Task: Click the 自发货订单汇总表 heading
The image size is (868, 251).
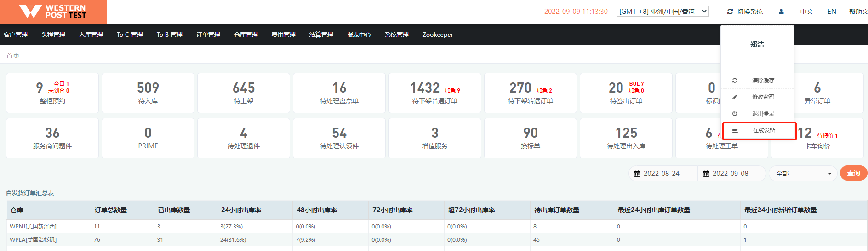Action: [30, 193]
